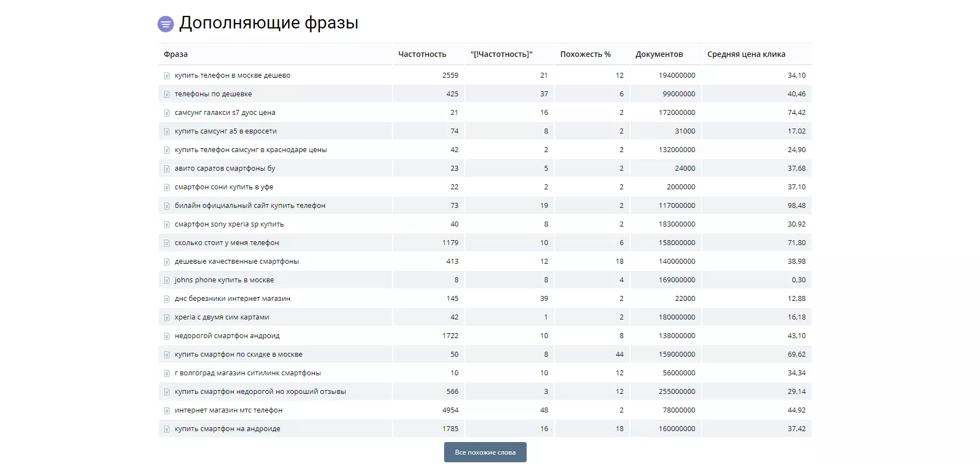
Task: Click document icon beside интернет магазин мтс телефон
Action: click(x=167, y=410)
